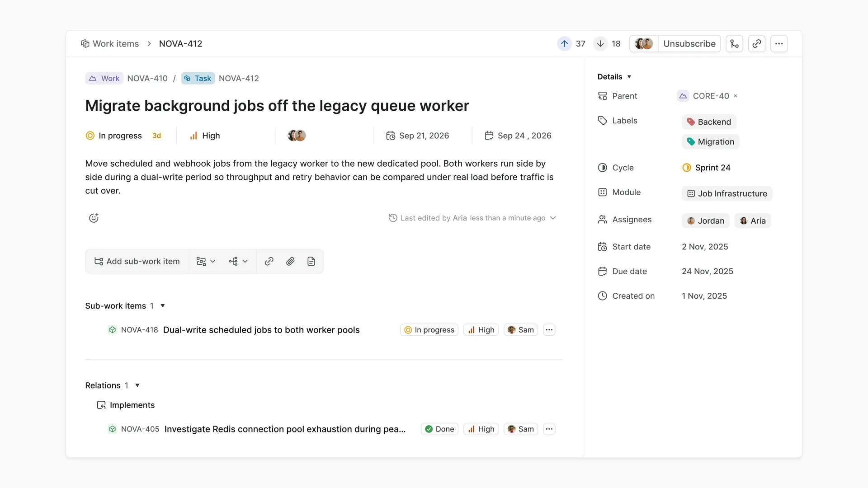The width and height of the screenshot is (868, 488).
Task: Click the subscriber avatars in header
Action: click(644, 44)
